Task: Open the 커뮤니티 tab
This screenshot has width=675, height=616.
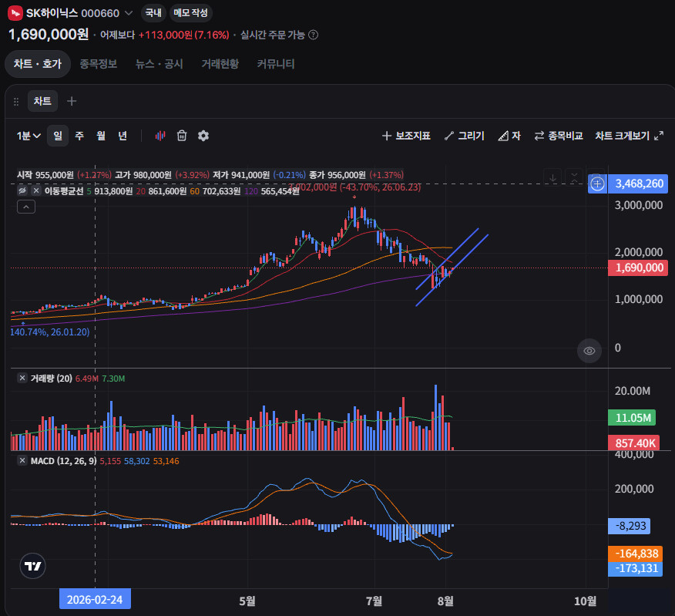Action: point(276,64)
